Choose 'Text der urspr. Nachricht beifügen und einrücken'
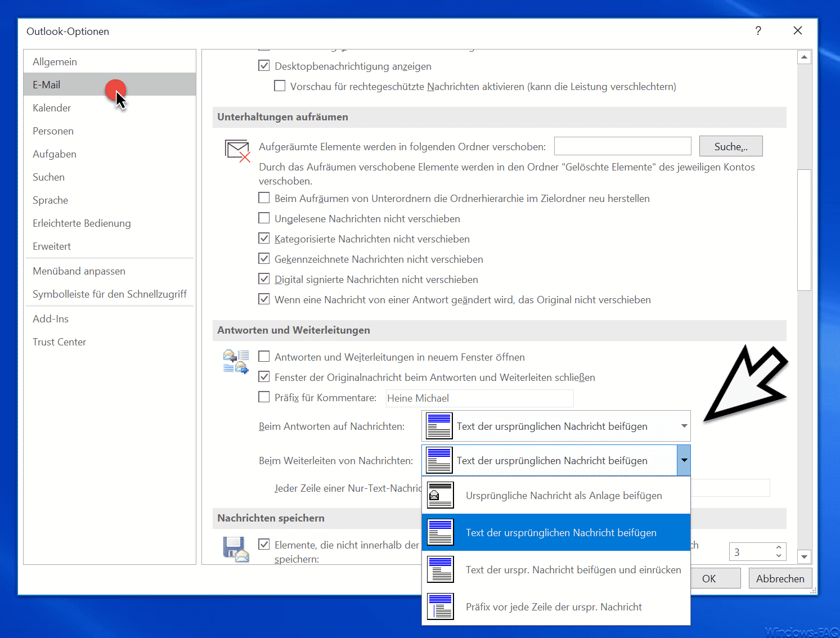 556,569
